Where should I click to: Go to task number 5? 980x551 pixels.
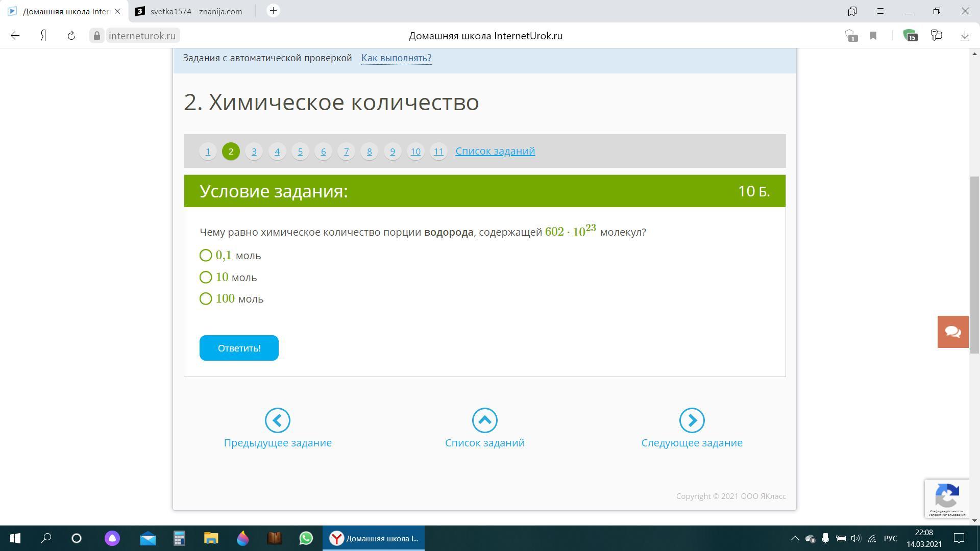tap(300, 152)
